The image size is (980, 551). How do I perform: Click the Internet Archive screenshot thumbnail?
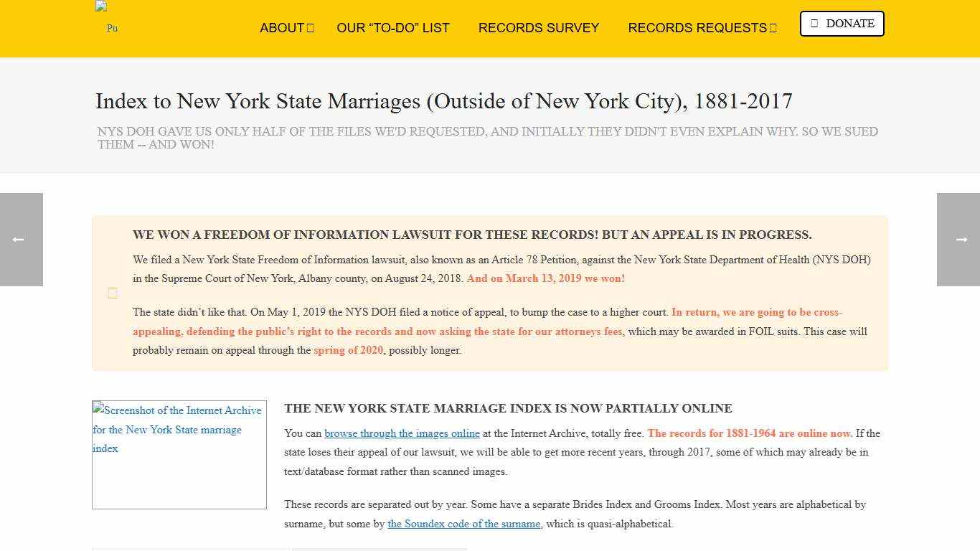point(179,455)
